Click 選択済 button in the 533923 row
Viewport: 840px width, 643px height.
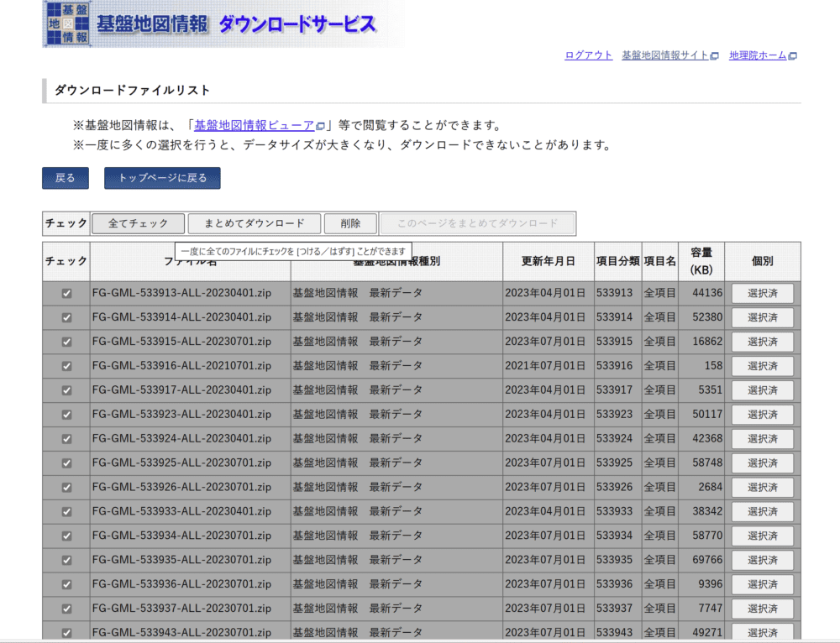763,415
